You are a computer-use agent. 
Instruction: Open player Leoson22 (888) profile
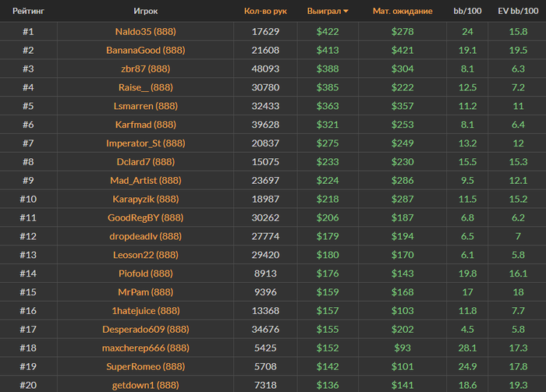146,255
